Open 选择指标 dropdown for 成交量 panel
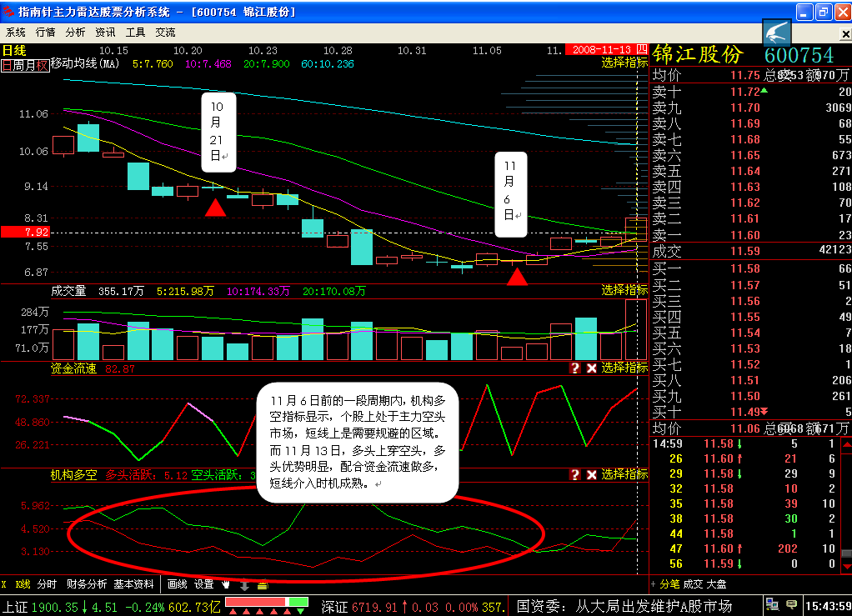 [x=624, y=290]
